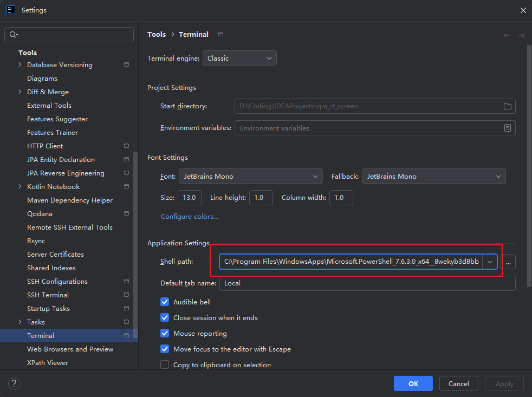Click the project-level icon beside SSH Terminal
532x397 pixels.
click(127, 295)
